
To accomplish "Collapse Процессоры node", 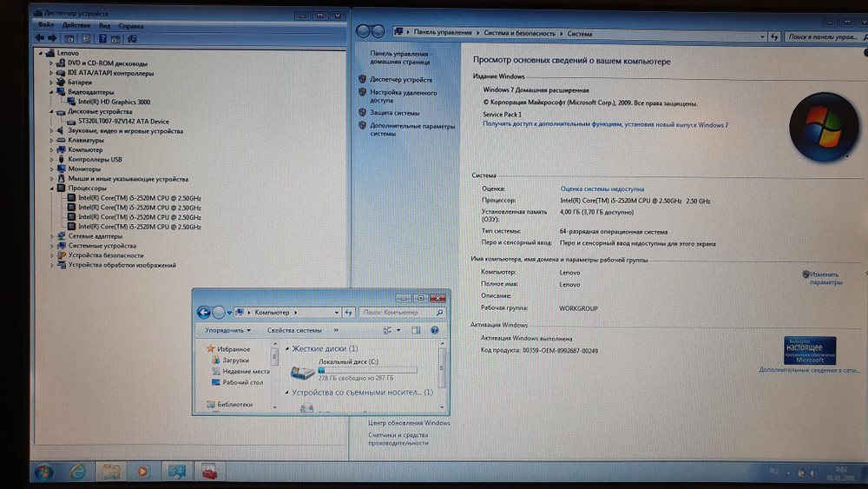I will pyautogui.click(x=51, y=188).
